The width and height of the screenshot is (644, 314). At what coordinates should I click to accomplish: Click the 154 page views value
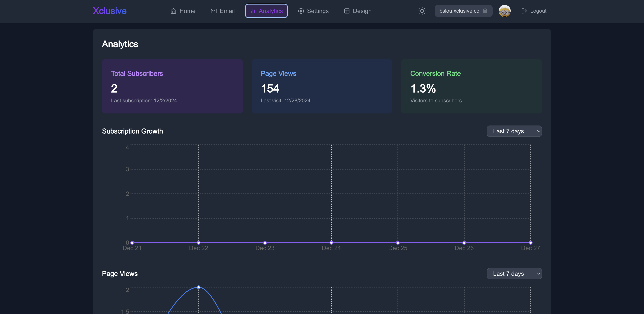(270, 89)
